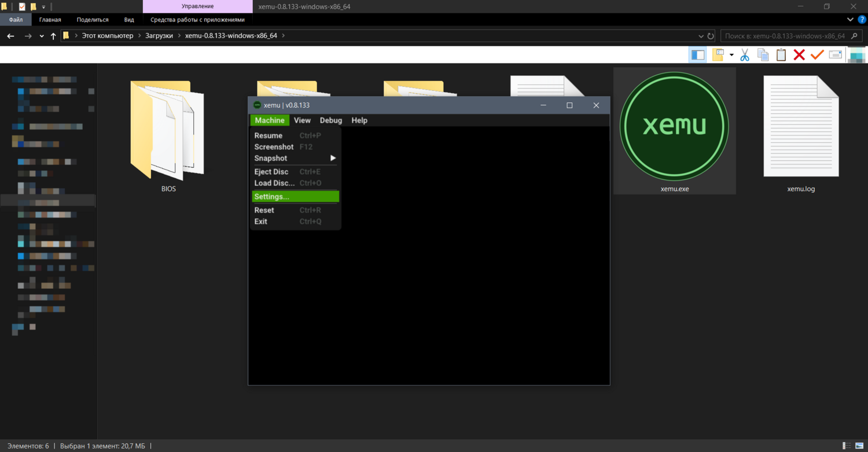Open the Debug menu in xemu
Viewport: 868px width, 452px height.
click(330, 120)
